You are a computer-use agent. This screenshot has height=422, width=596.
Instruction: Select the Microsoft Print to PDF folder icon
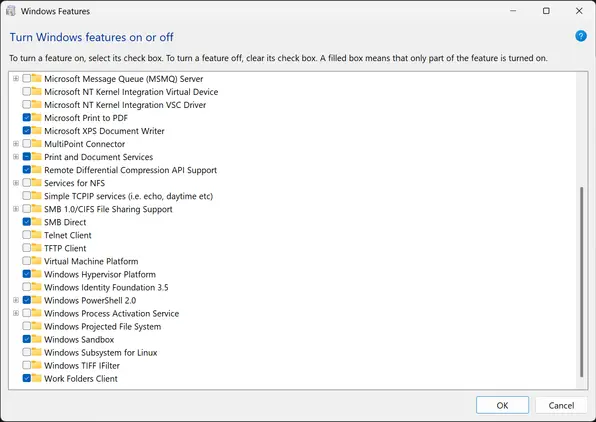[x=36, y=117]
